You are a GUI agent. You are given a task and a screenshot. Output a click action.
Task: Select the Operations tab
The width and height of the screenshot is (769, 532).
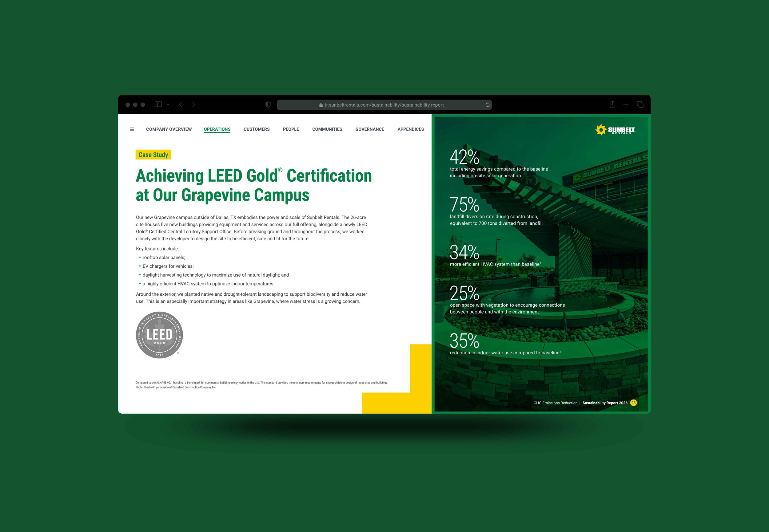point(217,129)
